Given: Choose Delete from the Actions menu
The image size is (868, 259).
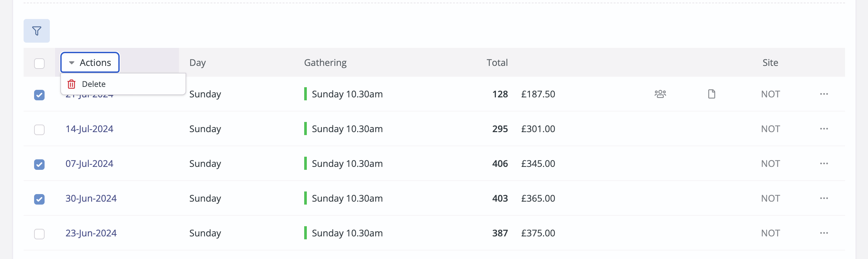Looking at the screenshot, I should click(x=94, y=84).
